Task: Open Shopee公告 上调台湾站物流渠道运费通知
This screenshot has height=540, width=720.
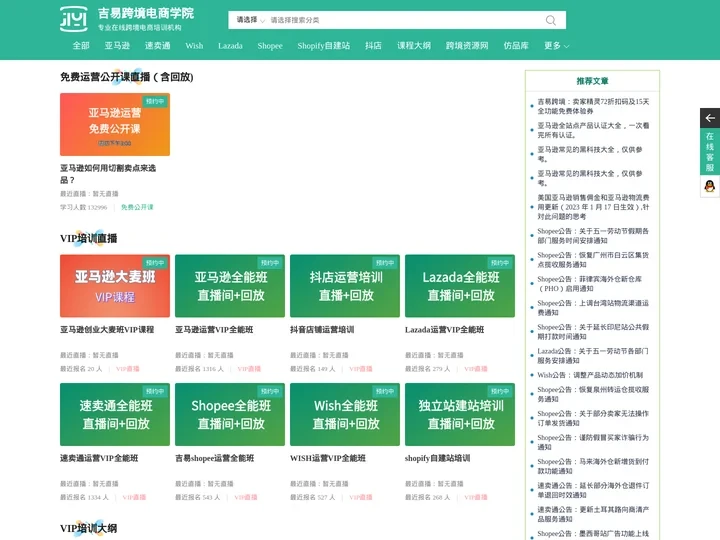Action: coord(593,308)
